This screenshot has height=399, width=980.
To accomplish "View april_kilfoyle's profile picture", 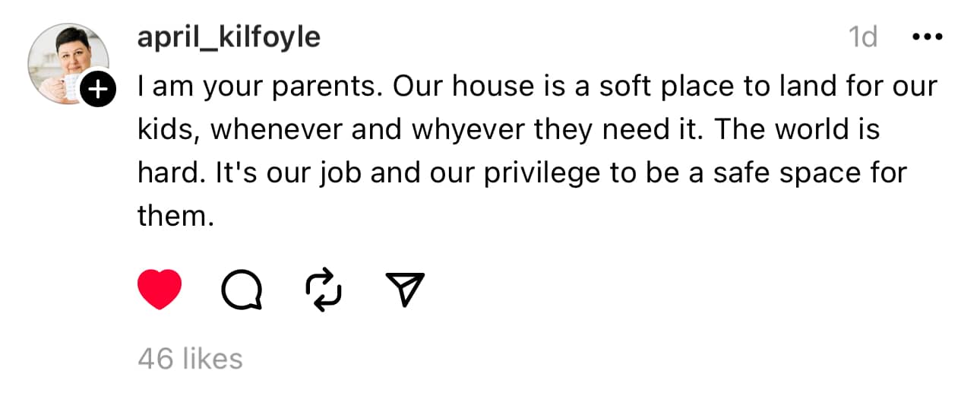I will (68, 63).
